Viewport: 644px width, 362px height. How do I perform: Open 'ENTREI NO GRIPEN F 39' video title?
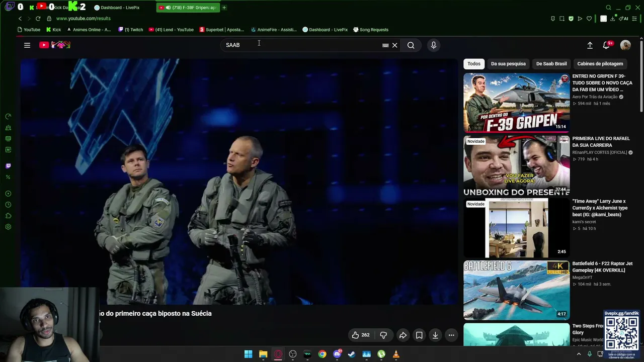coord(602,83)
